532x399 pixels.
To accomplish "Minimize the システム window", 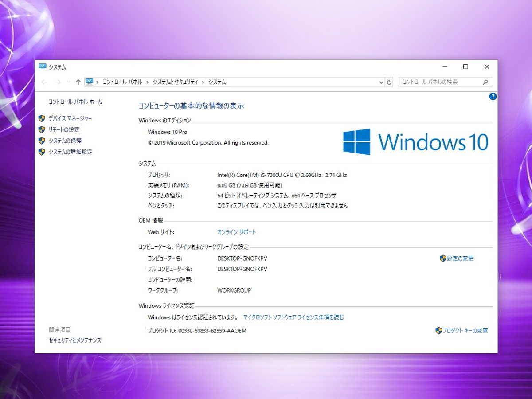I will (x=445, y=67).
